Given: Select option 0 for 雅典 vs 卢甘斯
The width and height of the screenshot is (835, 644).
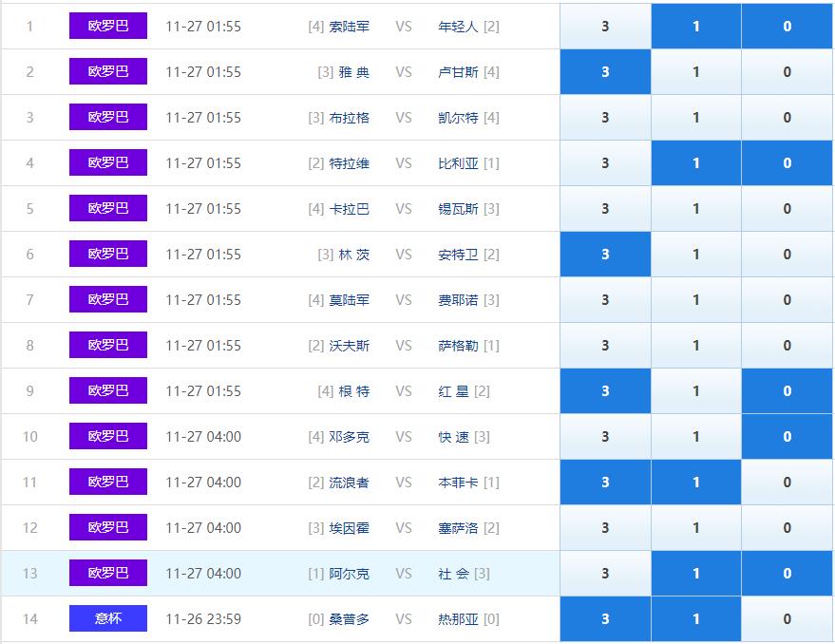Looking at the screenshot, I should [x=788, y=72].
